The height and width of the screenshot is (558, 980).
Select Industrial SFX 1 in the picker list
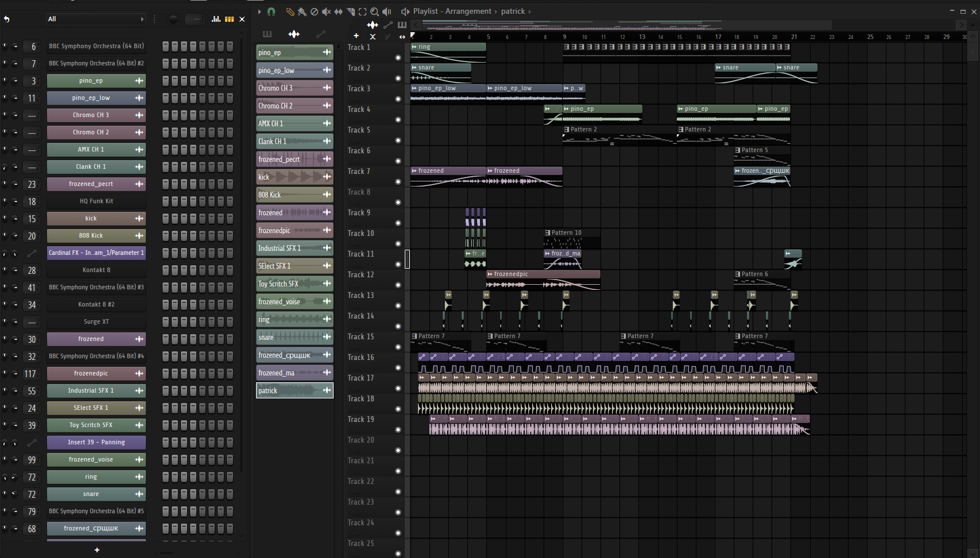point(295,248)
